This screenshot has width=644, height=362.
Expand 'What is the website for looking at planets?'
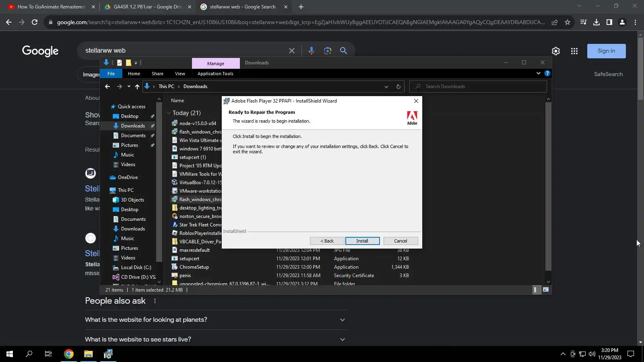click(215, 320)
